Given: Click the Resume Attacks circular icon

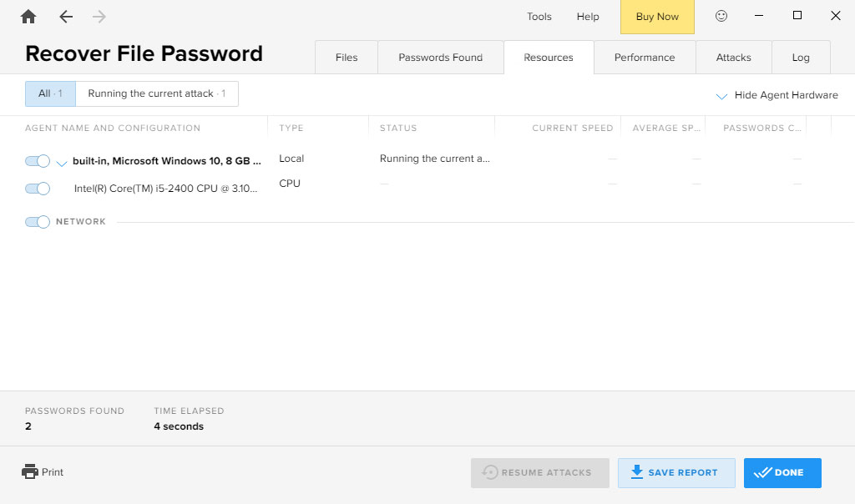Looking at the screenshot, I should coord(490,472).
